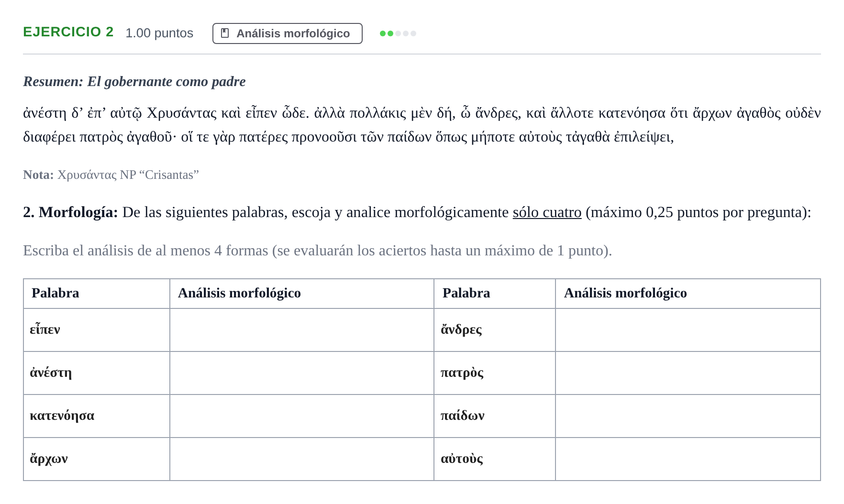Select the 1.00 puntos score label

pos(159,33)
